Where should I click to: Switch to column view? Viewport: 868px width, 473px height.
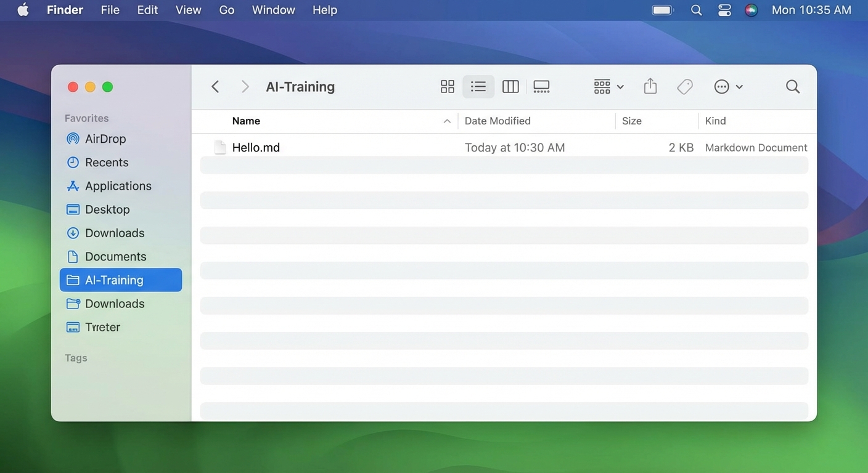[x=510, y=86]
